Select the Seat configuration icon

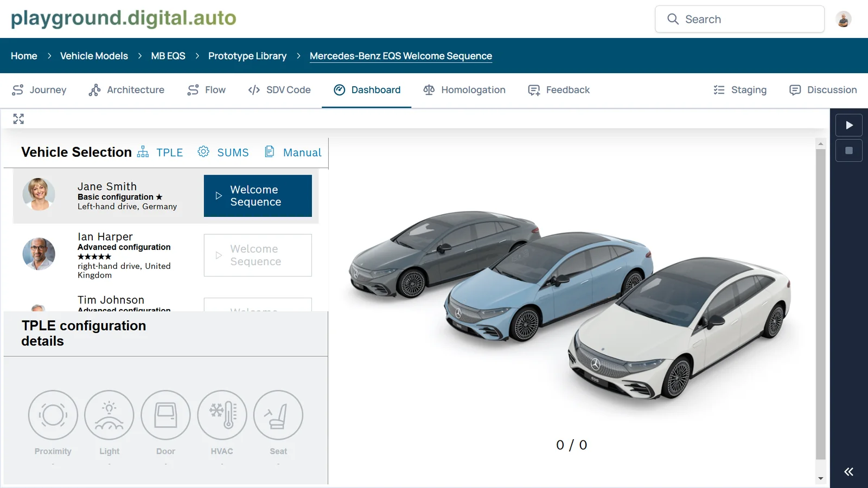278,415
